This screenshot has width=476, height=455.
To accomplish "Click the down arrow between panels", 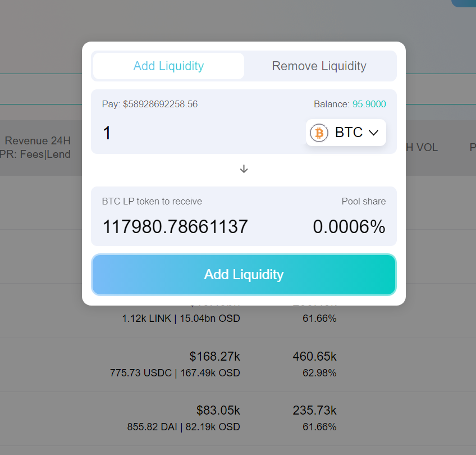I will click(x=244, y=169).
